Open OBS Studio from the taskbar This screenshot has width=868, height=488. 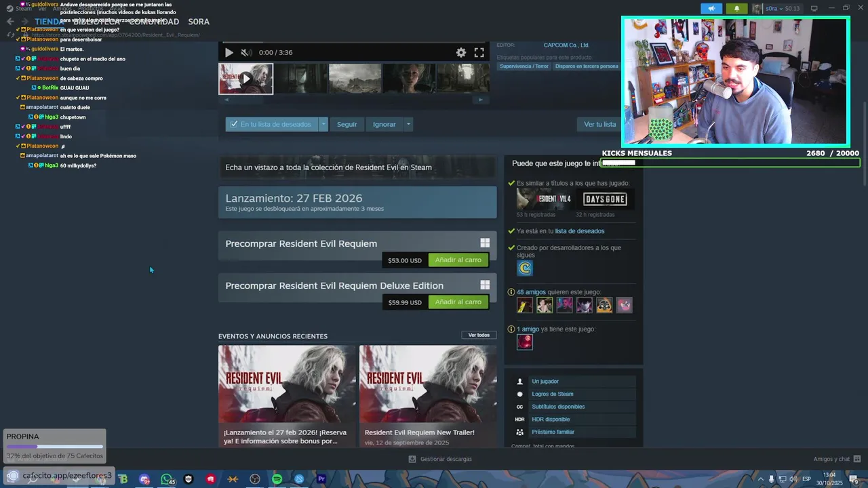tap(255, 479)
